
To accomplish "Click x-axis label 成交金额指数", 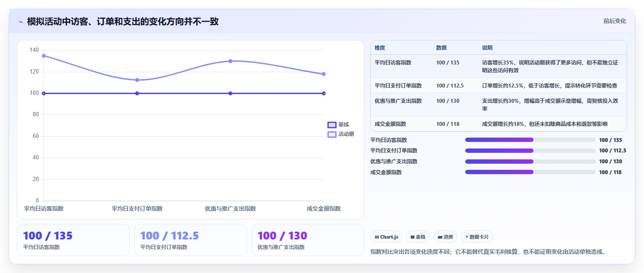I will tap(323, 209).
